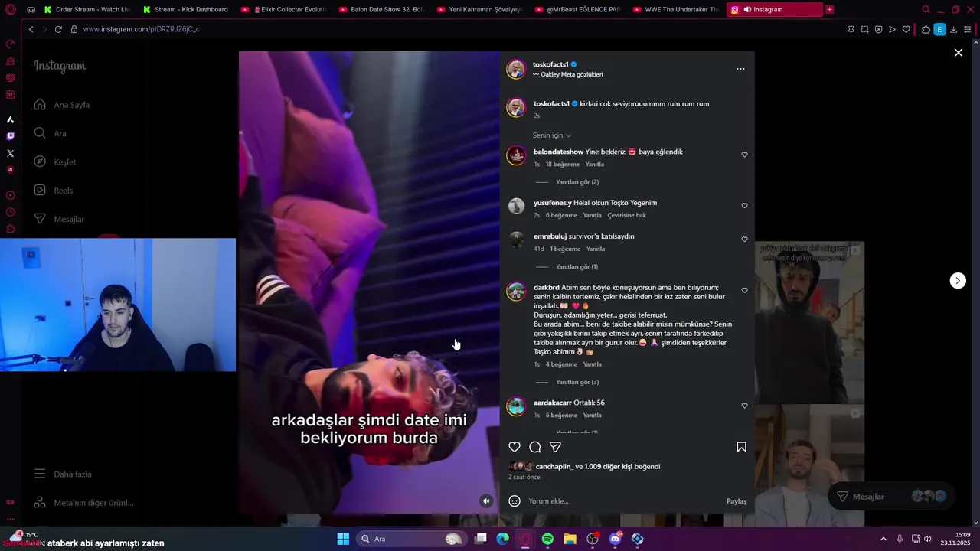Open Discord from the taskbar

coord(615,539)
